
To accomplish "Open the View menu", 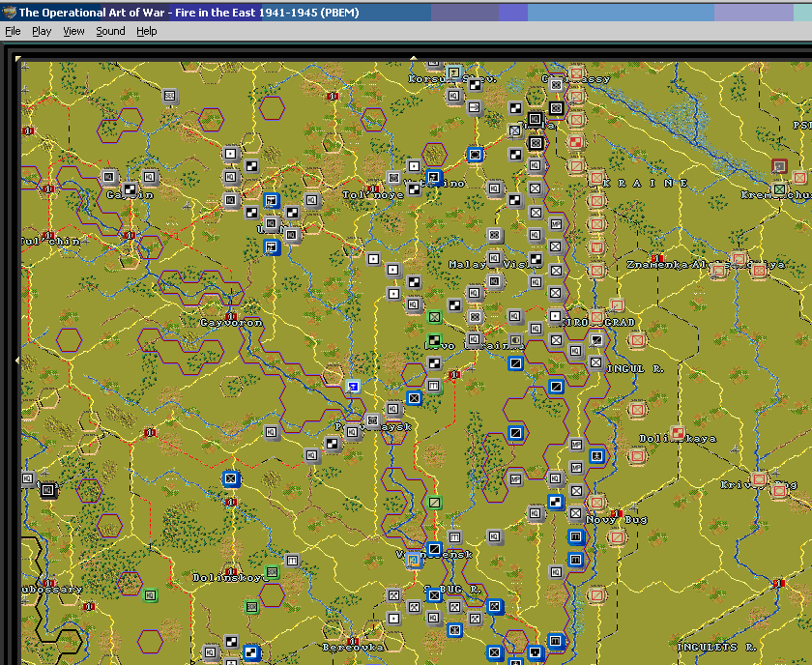I will coord(73,31).
